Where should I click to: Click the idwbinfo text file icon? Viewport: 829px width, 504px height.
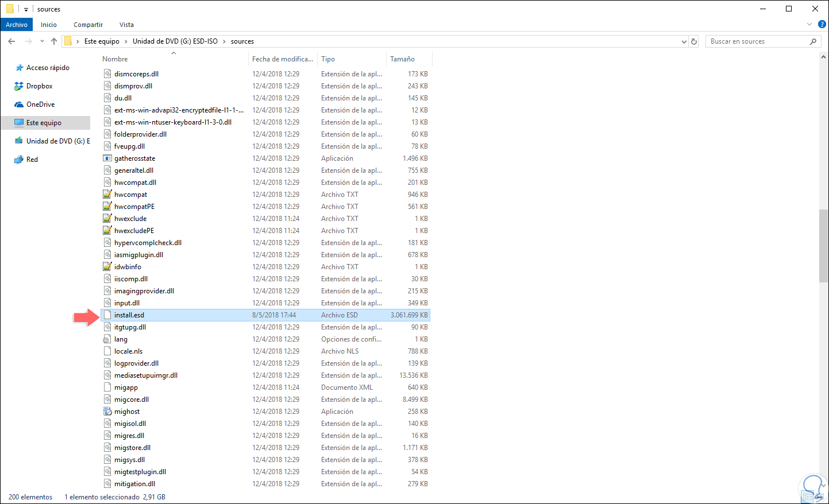coord(107,267)
